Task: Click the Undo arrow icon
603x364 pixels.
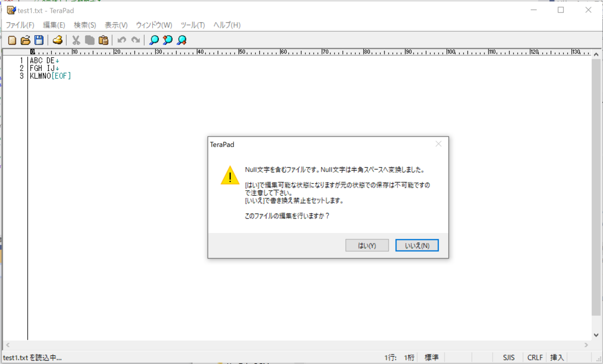Action: (x=122, y=40)
